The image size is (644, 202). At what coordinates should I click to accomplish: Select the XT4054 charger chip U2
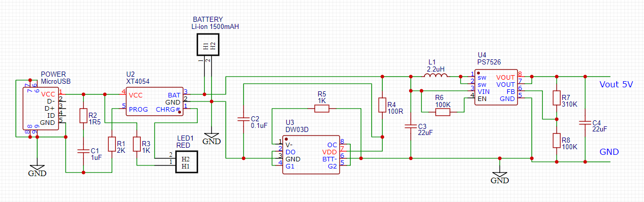(155, 102)
